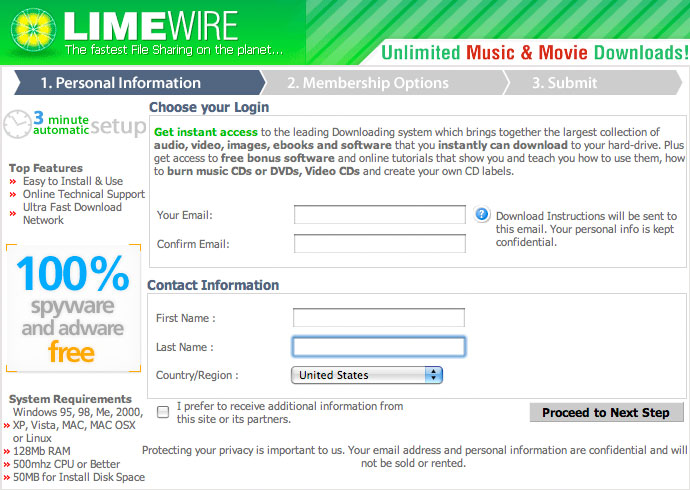Click The fastest File Sharing on the planet tagline
The width and height of the screenshot is (690, 490).
coord(174,50)
